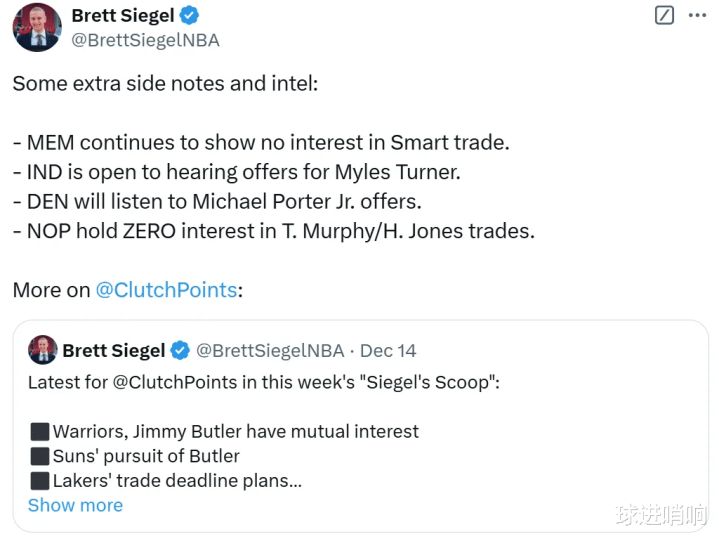Open the Dec 14 timestamp of quoted tweet

pos(388,351)
